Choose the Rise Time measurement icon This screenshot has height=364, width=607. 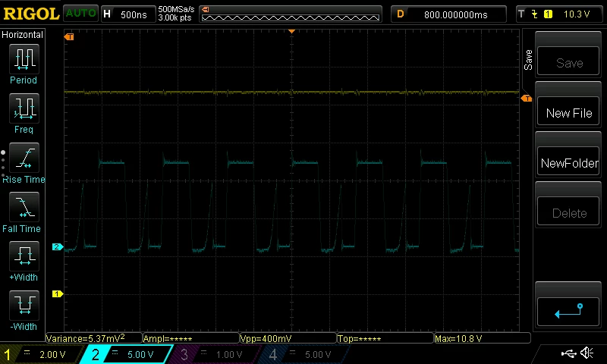[x=24, y=158]
